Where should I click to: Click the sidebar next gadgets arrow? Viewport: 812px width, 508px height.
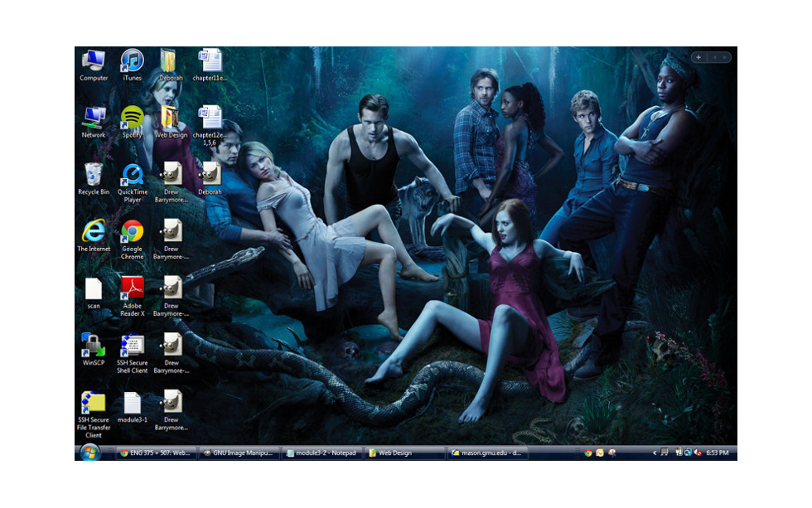(x=724, y=57)
